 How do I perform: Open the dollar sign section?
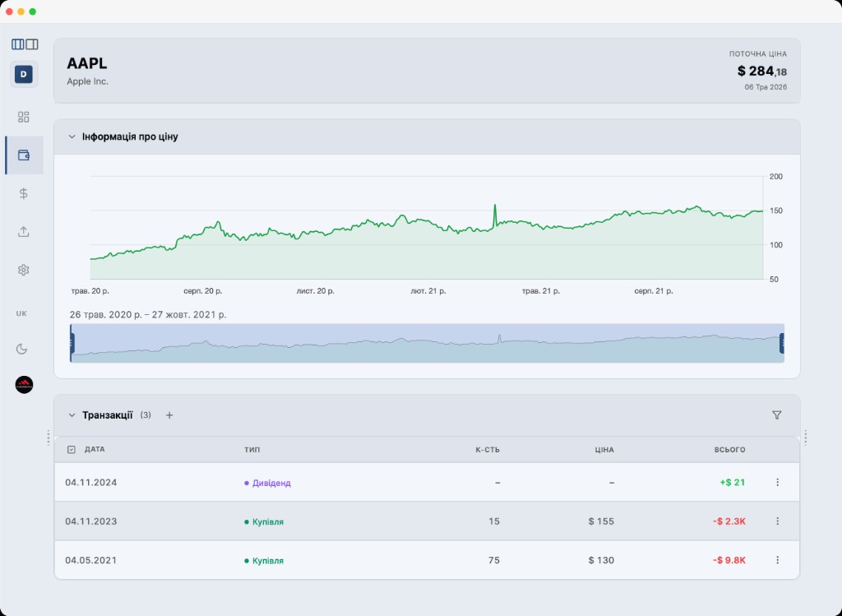tap(24, 193)
